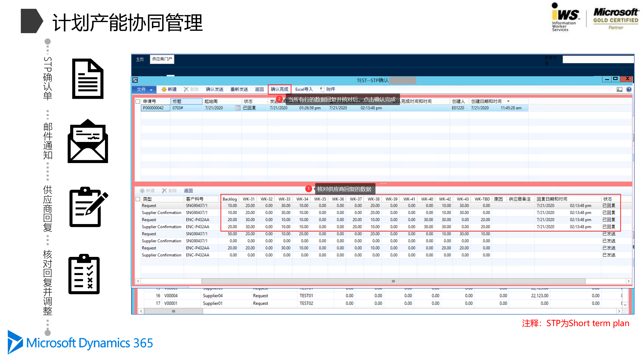Click the 确认完成 button
The image size is (644, 361).
(x=279, y=89)
